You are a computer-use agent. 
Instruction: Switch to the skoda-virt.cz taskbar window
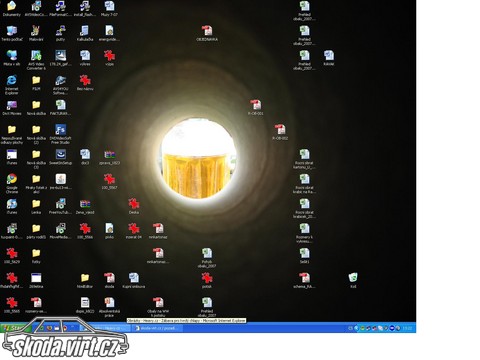pyautogui.click(x=158, y=328)
